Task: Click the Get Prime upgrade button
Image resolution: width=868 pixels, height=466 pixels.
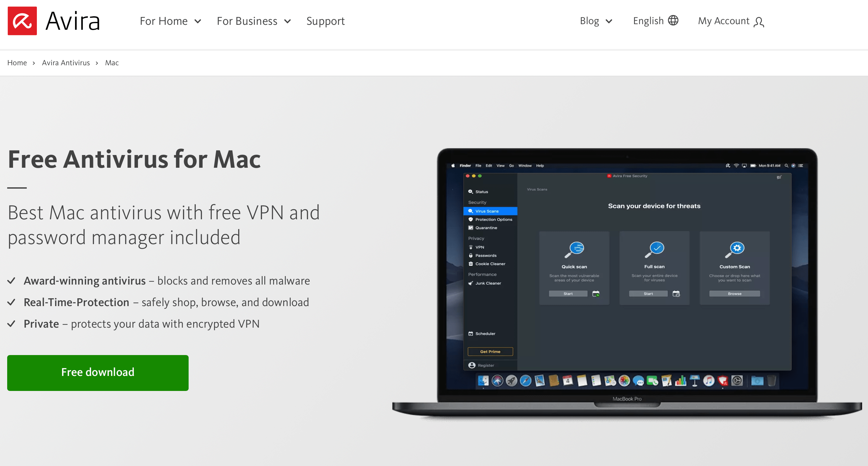Action: (x=490, y=351)
